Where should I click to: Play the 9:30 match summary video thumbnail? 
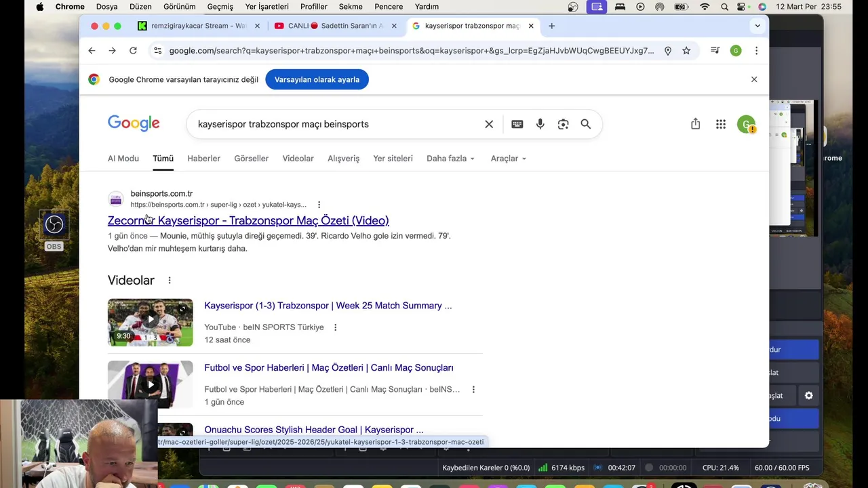coord(151,323)
